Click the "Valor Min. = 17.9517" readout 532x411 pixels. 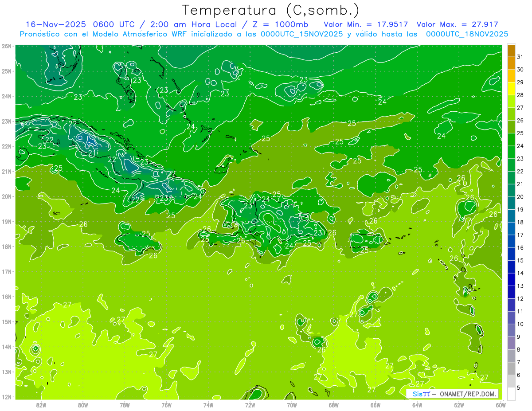click(x=366, y=24)
